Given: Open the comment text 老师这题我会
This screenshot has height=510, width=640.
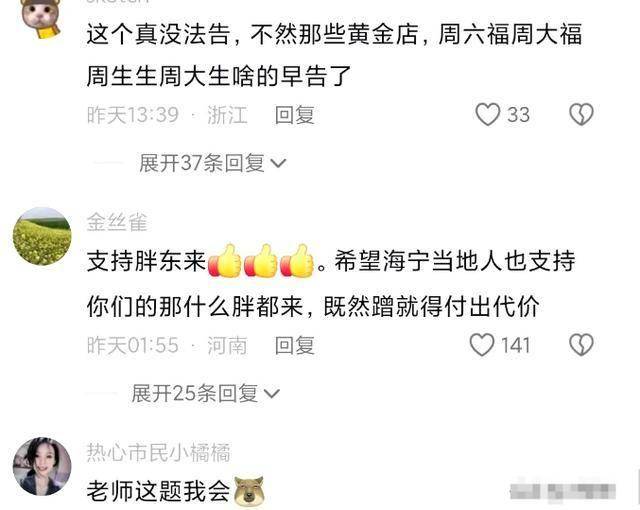Looking at the screenshot, I should [x=158, y=490].
